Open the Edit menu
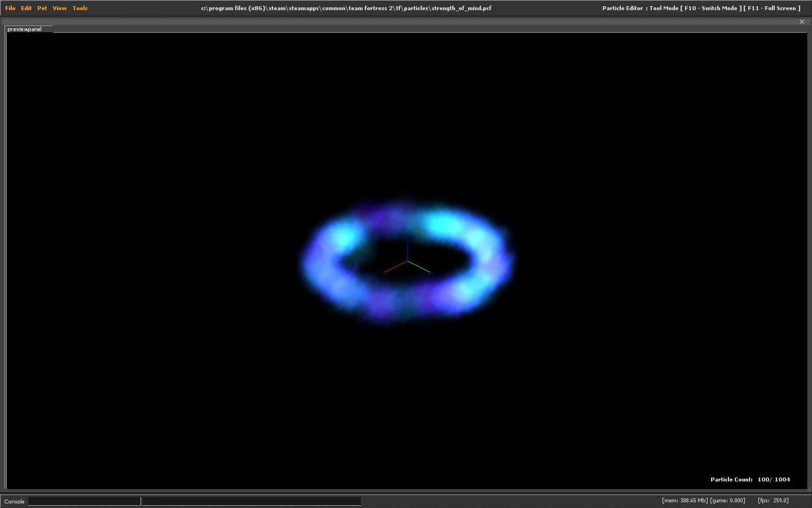This screenshot has width=812, height=508. tap(27, 8)
